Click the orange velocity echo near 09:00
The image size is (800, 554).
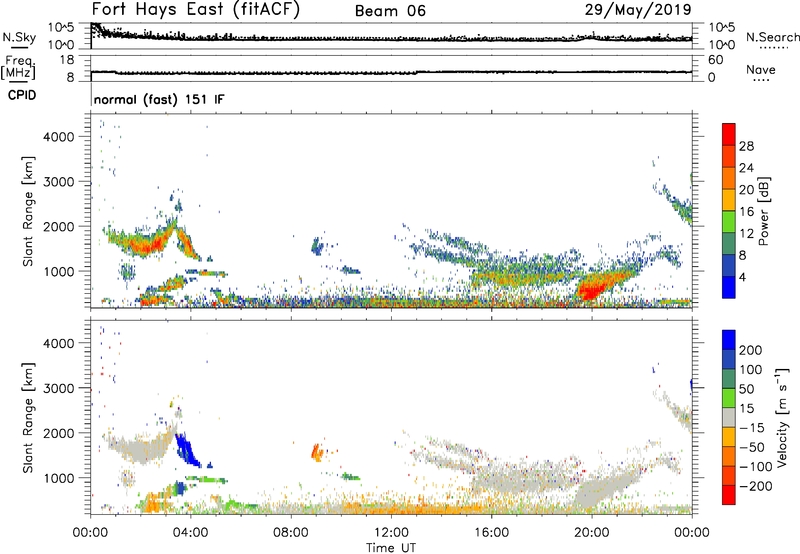click(x=316, y=452)
